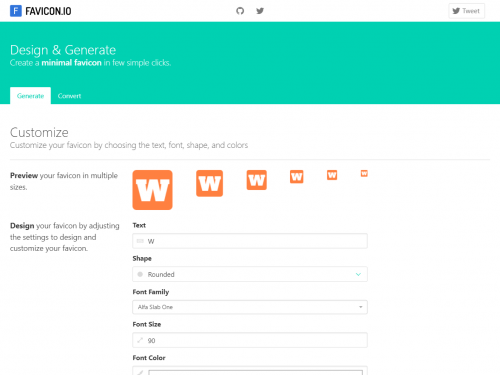The height and width of the screenshot is (375, 500).
Task: Open the GitHub icon link
Action: coord(240,11)
